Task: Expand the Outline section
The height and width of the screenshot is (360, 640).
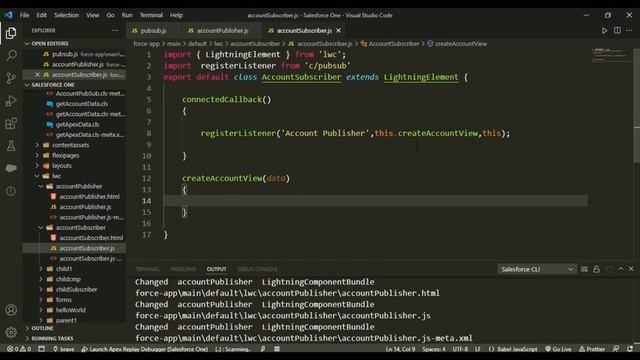Action: point(42,328)
